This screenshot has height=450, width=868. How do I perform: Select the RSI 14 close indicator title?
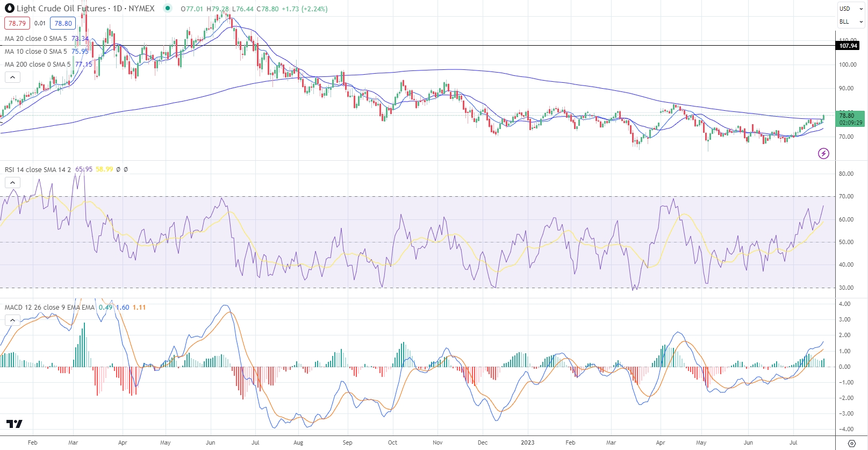pos(38,169)
